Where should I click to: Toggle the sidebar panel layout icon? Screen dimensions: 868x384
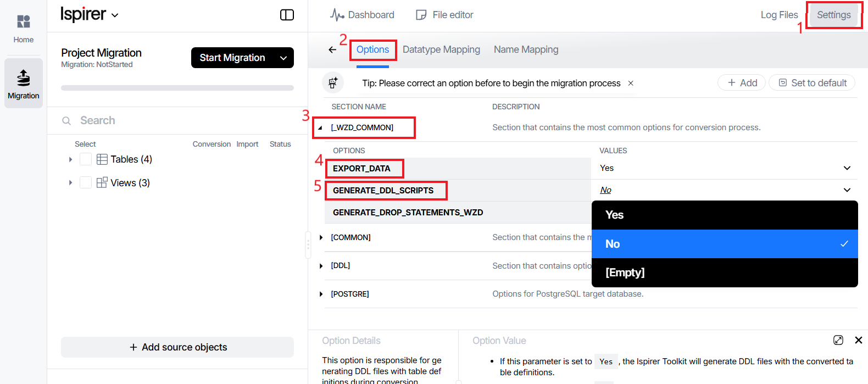287,15
